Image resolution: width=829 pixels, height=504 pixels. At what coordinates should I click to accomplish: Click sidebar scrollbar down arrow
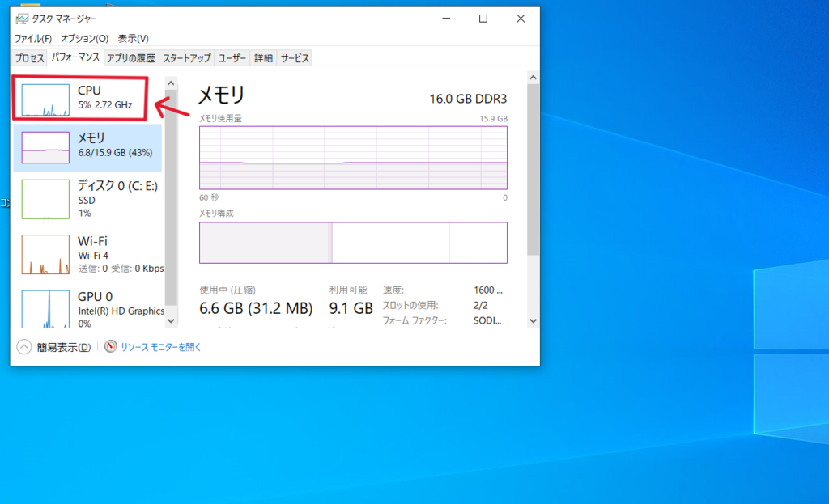[x=170, y=321]
